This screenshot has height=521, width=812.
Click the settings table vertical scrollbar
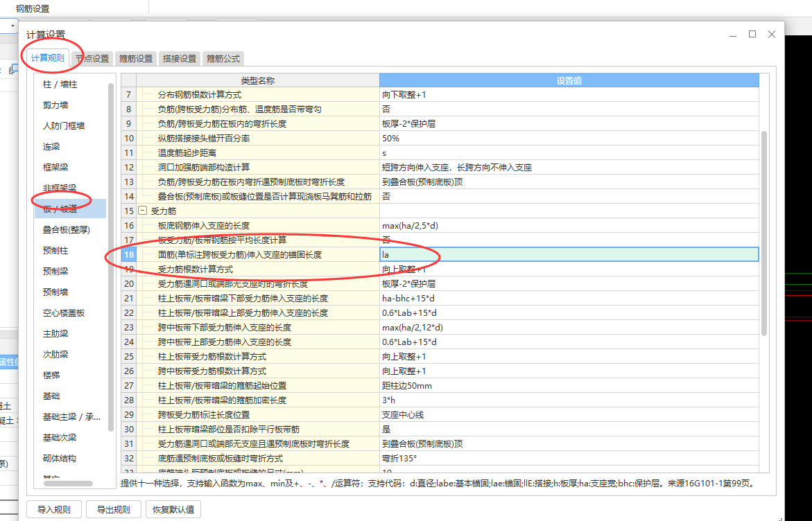764,233
